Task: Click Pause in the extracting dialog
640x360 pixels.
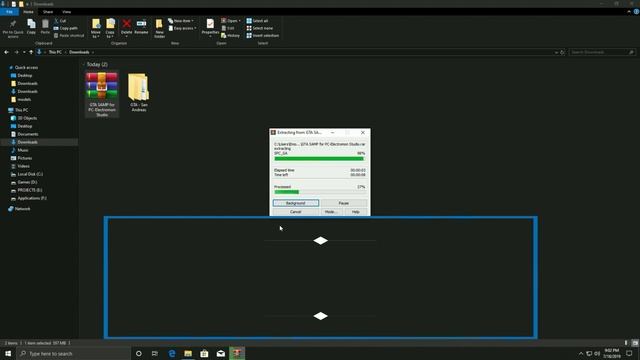Action: 344,203
